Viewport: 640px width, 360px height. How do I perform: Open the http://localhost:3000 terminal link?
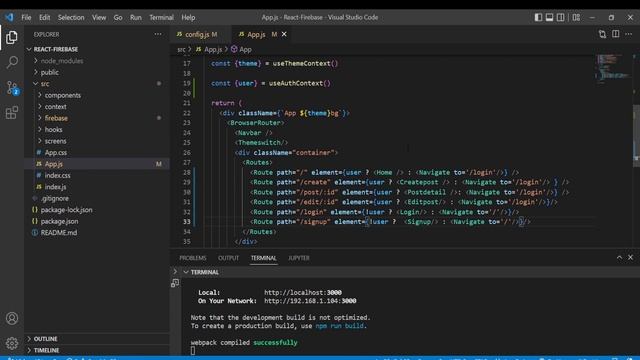tap(303, 292)
